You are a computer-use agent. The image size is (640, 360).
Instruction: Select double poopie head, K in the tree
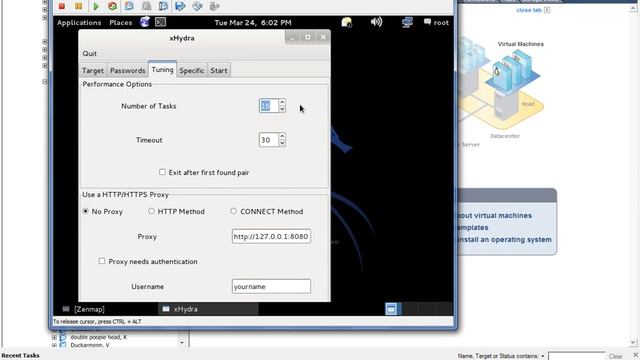(99, 337)
